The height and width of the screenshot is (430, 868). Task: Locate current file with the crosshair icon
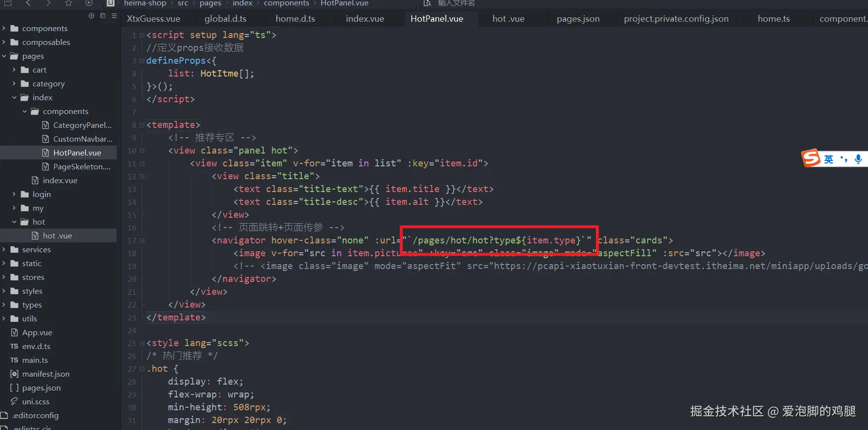click(91, 16)
